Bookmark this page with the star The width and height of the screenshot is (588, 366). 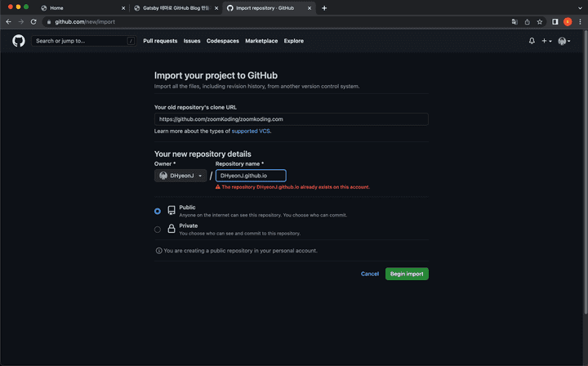pyautogui.click(x=540, y=22)
